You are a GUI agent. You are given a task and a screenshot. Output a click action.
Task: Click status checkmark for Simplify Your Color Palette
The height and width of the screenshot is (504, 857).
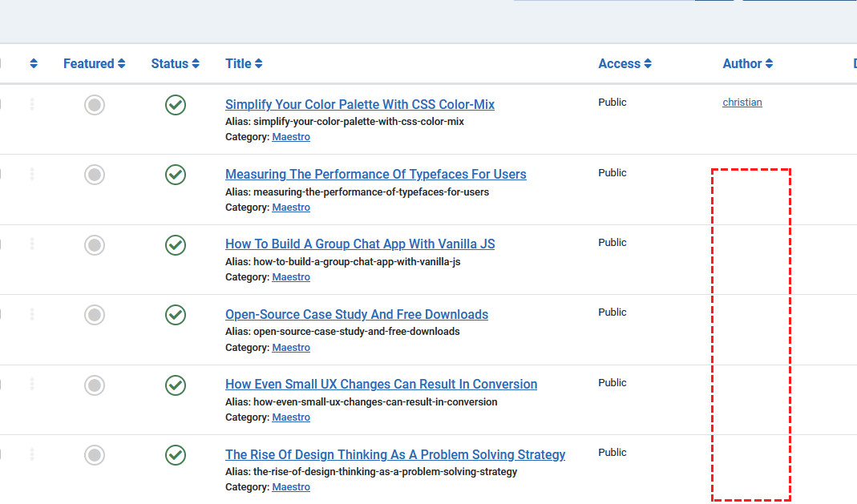[x=176, y=105]
